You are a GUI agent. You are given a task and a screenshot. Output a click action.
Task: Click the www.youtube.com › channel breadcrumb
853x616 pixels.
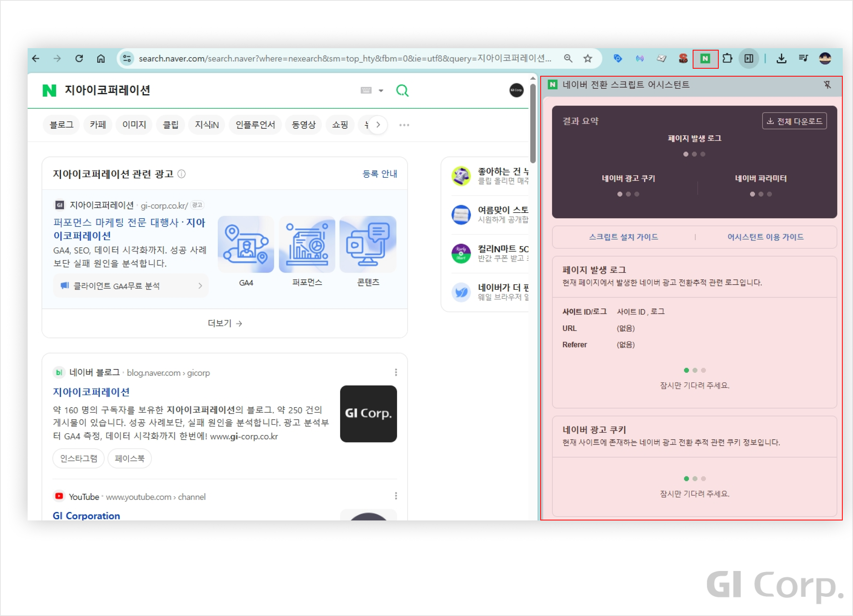click(156, 497)
